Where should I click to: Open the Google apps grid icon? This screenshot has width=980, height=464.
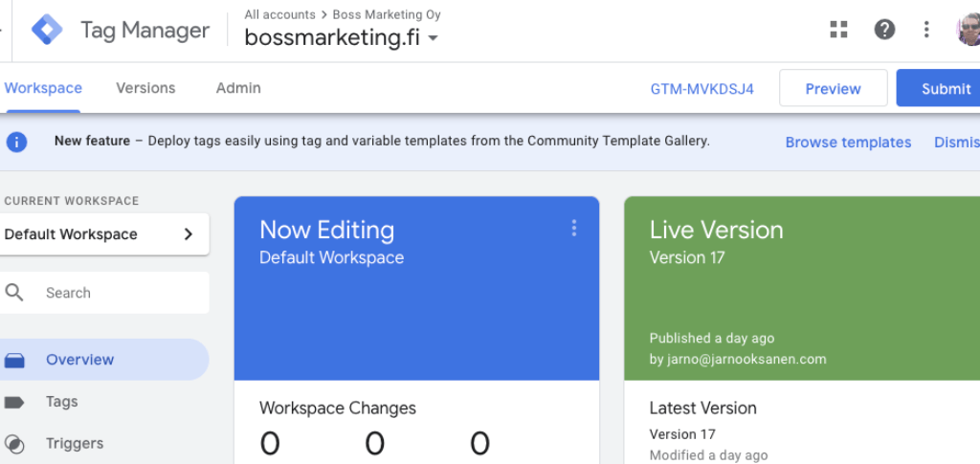pos(838,30)
